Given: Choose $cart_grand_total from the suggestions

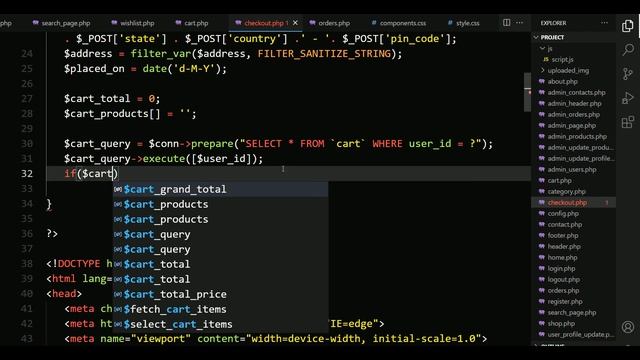Looking at the screenshot, I should pyautogui.click(x=220, y=189).
